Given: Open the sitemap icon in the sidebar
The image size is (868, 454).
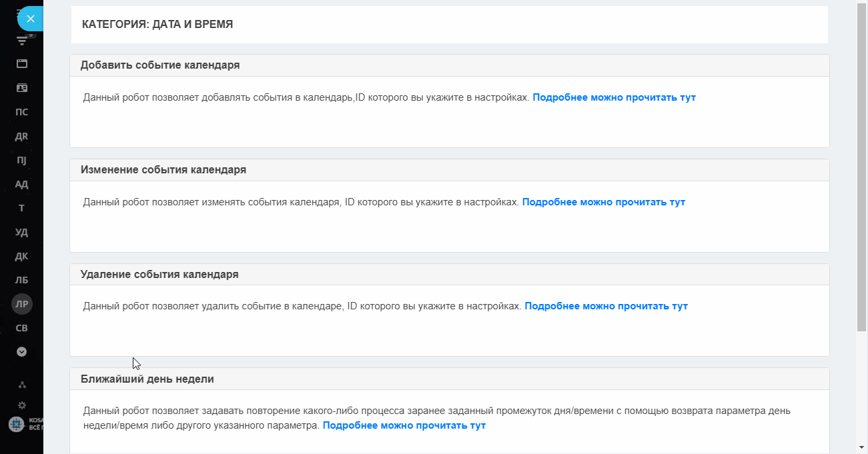Looking at the screenshot, I should pyautogui.click(x=22, y=385).
